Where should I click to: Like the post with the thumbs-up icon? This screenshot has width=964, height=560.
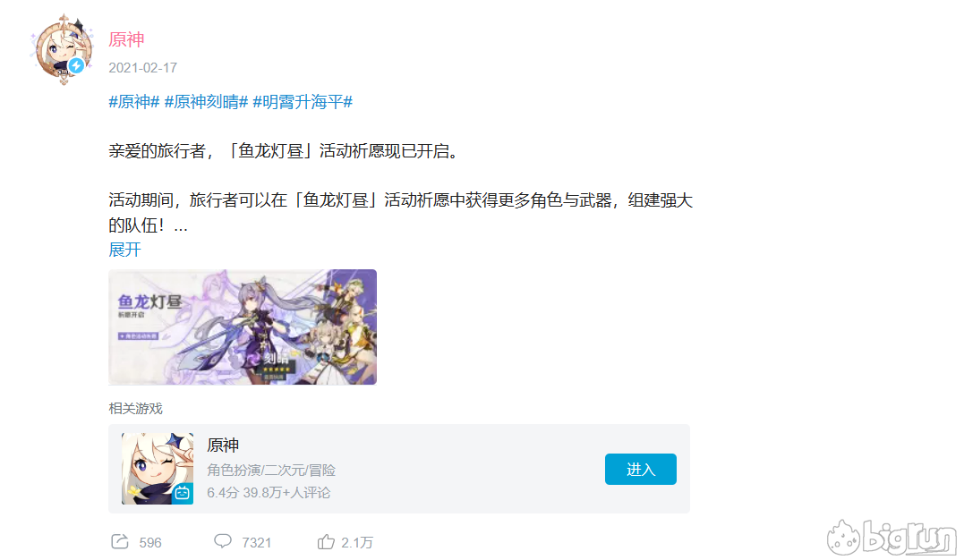tap(326, 541)
